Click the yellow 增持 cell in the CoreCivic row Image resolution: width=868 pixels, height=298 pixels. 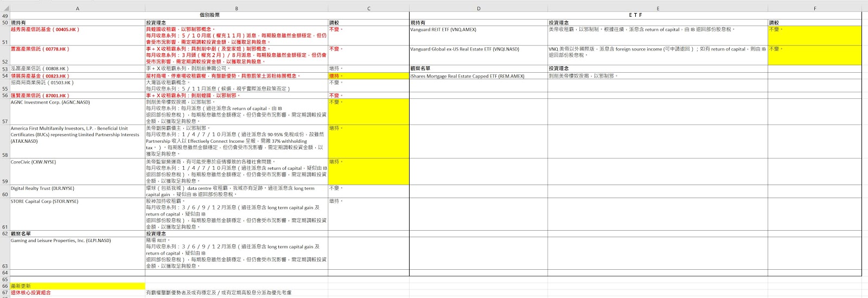368,172
